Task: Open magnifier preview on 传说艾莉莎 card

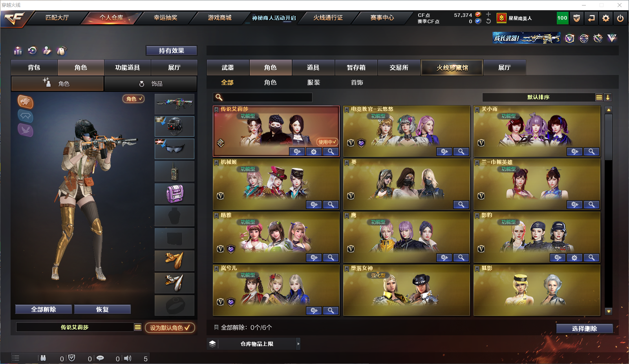Action: coord(331,152)
